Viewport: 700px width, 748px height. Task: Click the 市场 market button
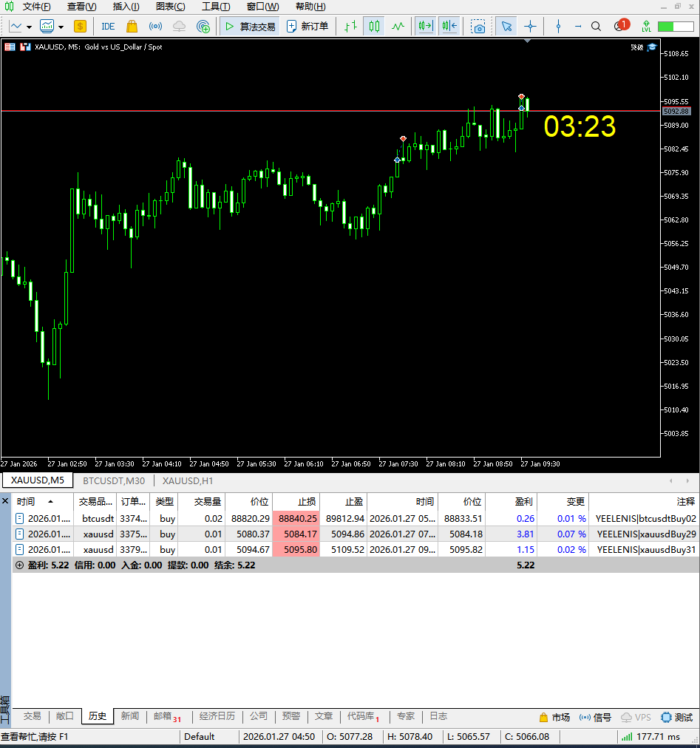(x=554, y=718)
